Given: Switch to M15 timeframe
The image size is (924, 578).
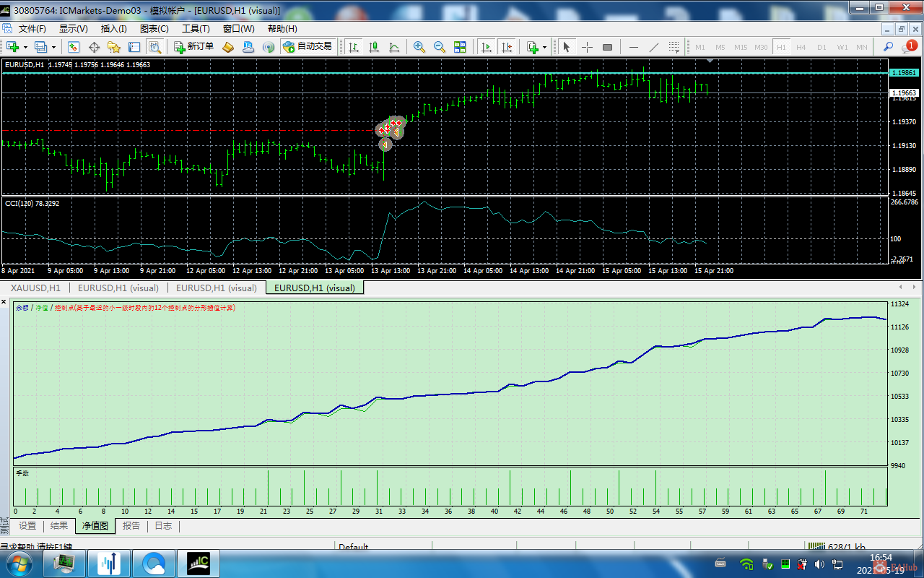Looking at the screenshot, I should 741,47.
